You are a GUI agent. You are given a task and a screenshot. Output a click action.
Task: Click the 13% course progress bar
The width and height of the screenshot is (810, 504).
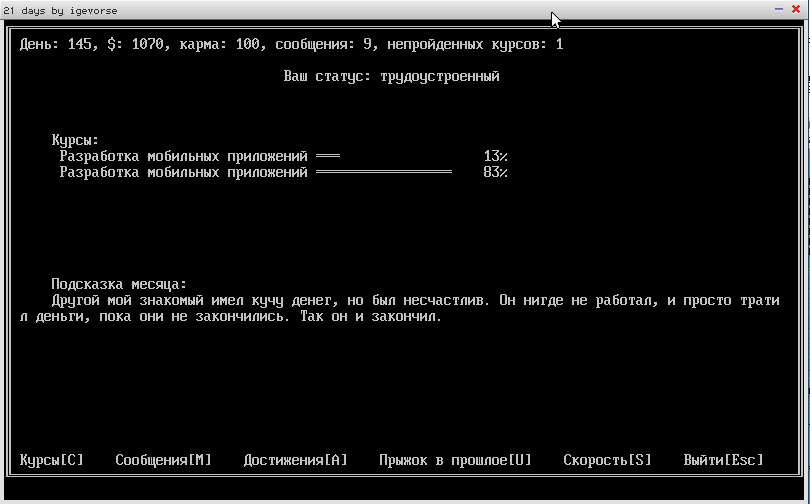[x=328, y=157]
